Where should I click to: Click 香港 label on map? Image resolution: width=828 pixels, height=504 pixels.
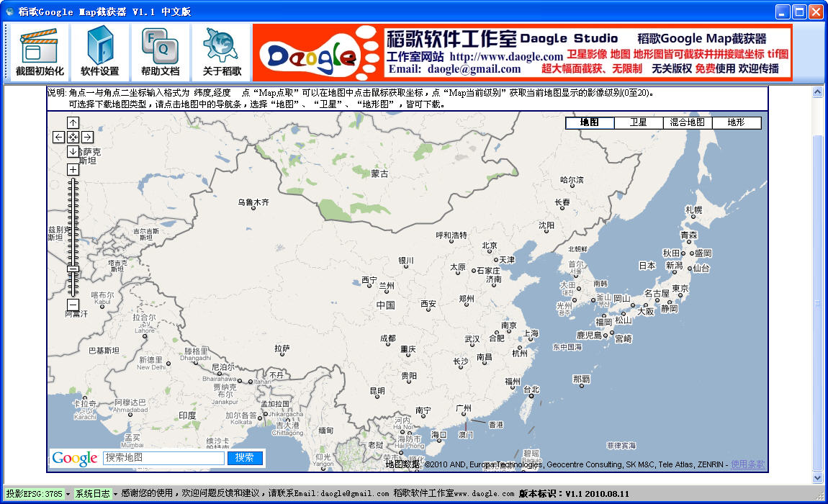(496, 424)
